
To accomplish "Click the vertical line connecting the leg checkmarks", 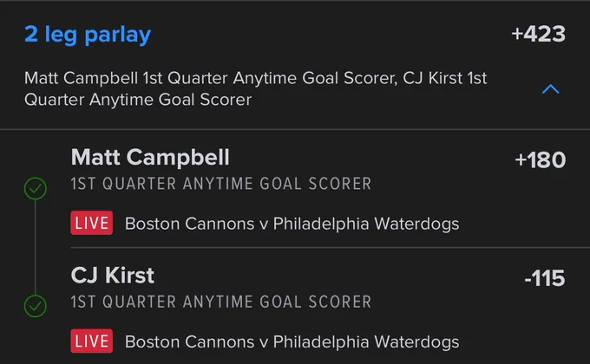I will 36,247.
